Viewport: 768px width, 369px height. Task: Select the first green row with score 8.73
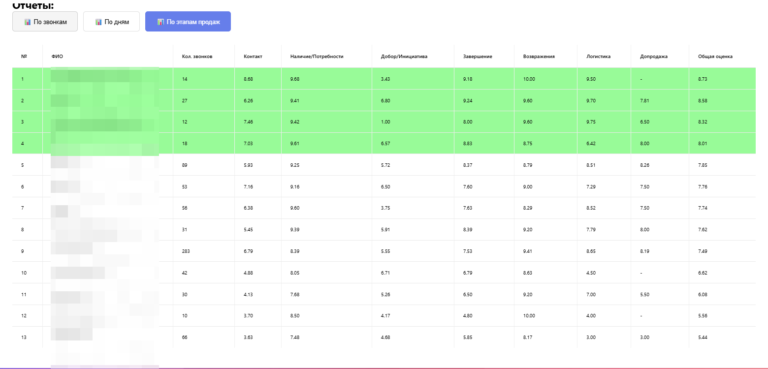[384, 79]
